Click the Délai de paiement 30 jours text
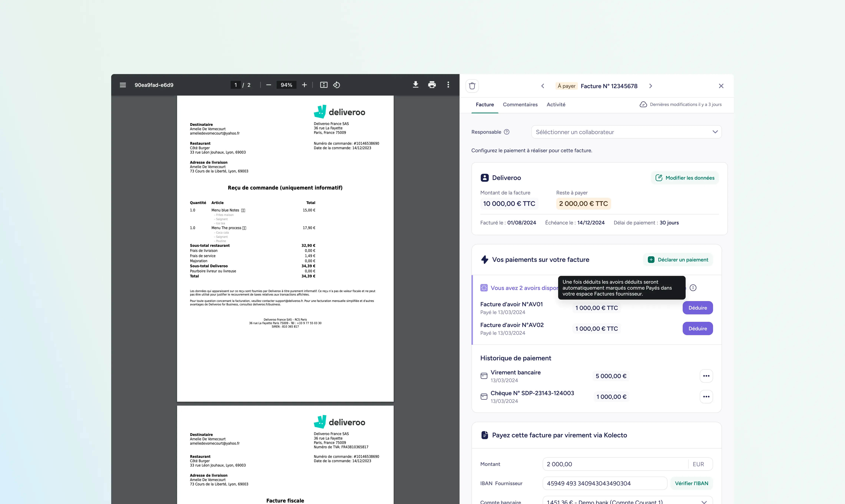Viewport: 845px width, 504px height. 646,223
